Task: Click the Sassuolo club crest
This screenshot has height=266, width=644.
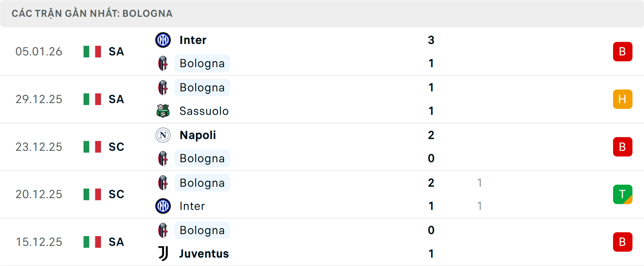Action: [x=163, y=111]
